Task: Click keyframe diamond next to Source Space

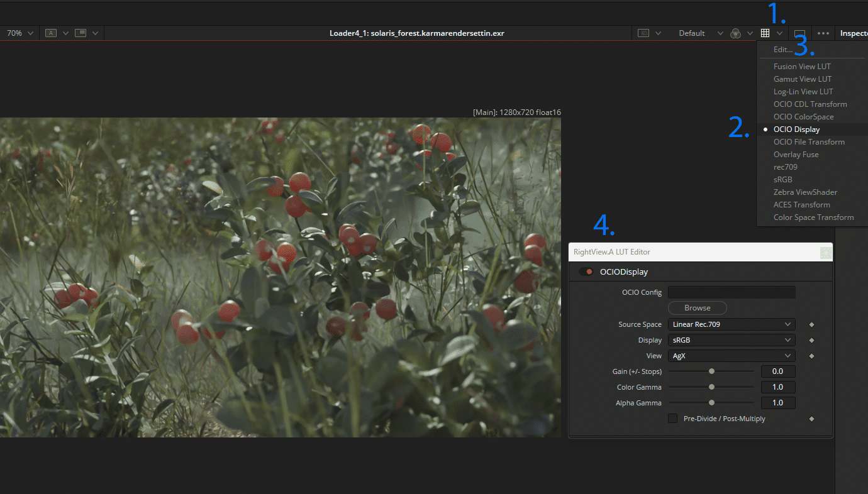Action: click(811, 324)
